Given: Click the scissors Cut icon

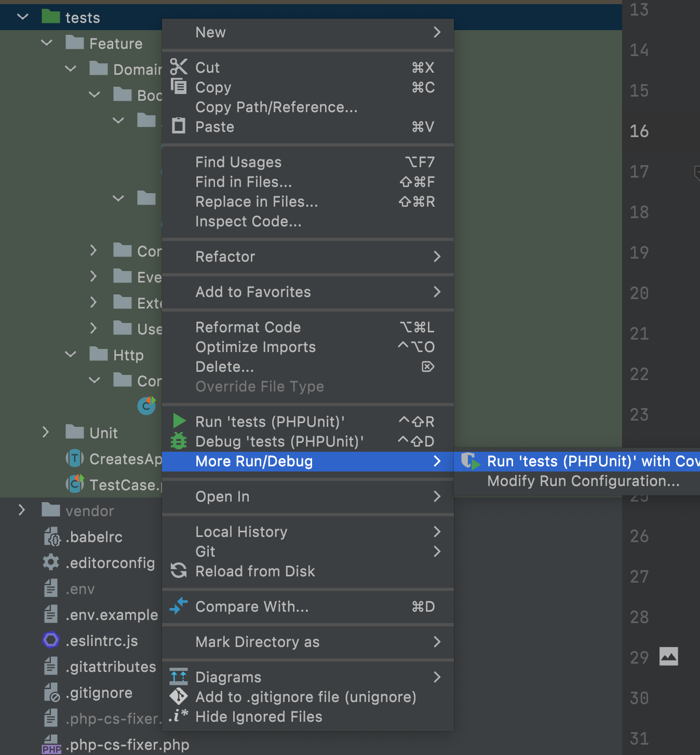Looking at the screenshot, I should 179,67.
